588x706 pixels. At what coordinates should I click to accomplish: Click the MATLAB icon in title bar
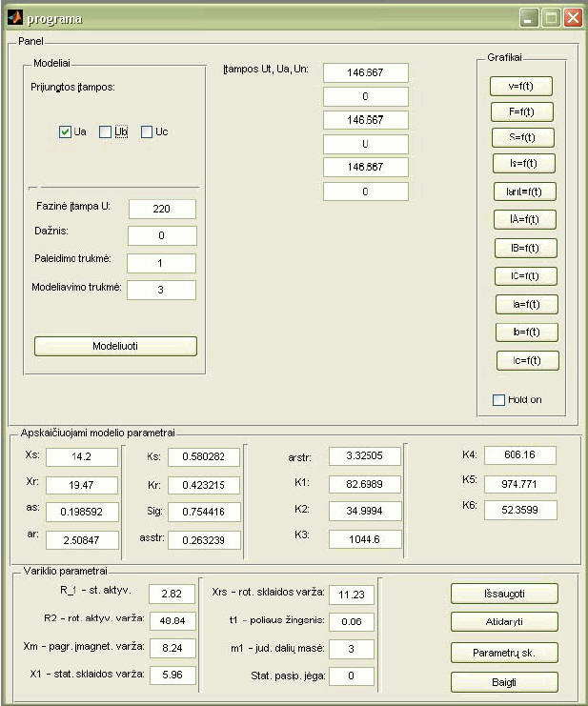point(15,18)
